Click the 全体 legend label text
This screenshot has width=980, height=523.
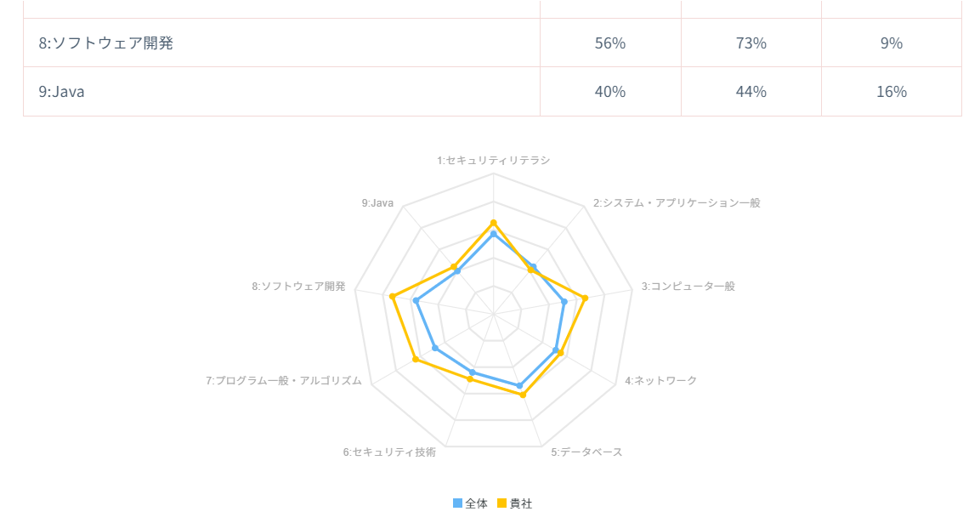click(x=477, y=503)
